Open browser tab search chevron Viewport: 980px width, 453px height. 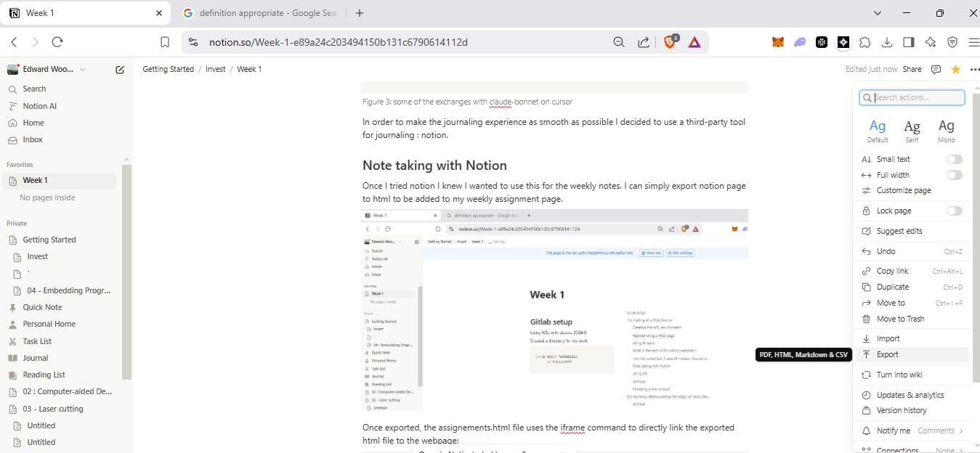coord(878,13)
